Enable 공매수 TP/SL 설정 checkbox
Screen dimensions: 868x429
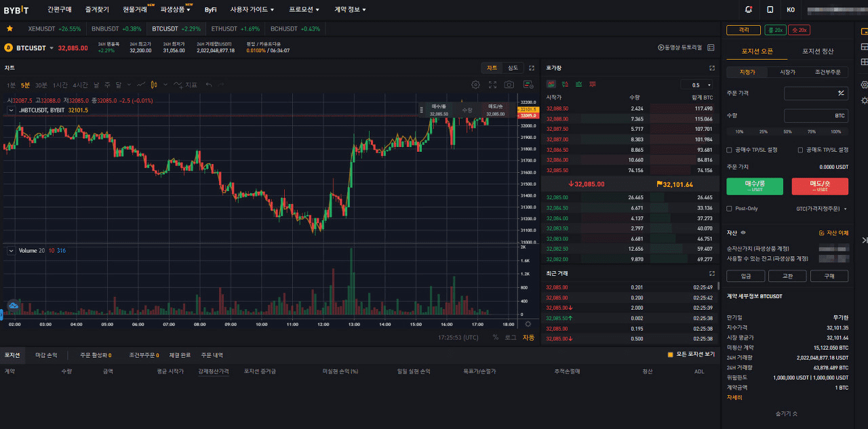[729, 150]
